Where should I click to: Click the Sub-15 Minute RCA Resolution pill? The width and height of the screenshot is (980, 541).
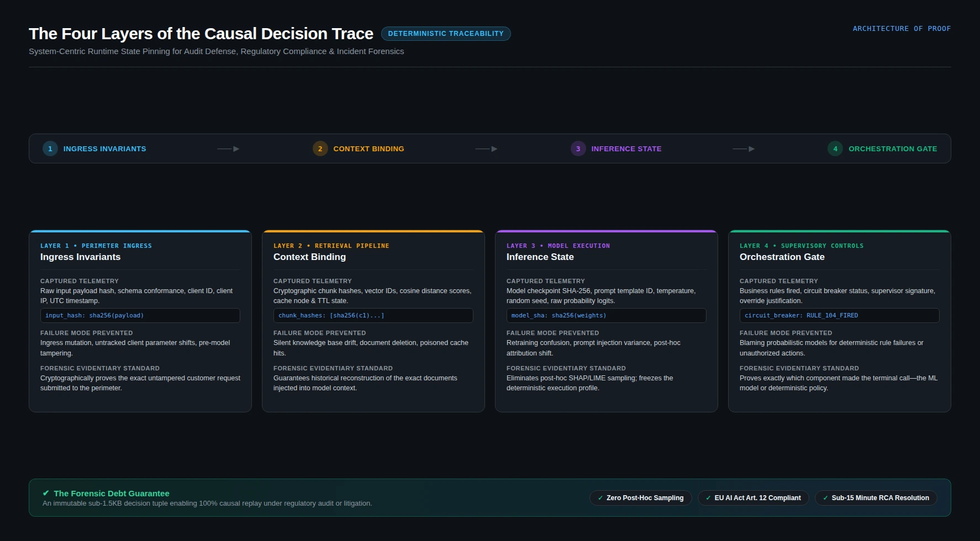pyautogui.click(x=876, y=498)
